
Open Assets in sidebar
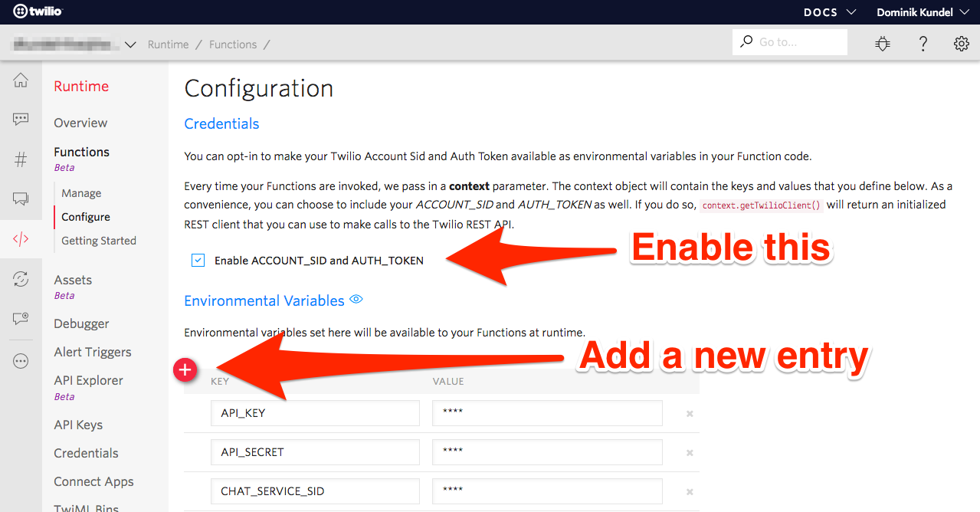click(x=73, y=280)
